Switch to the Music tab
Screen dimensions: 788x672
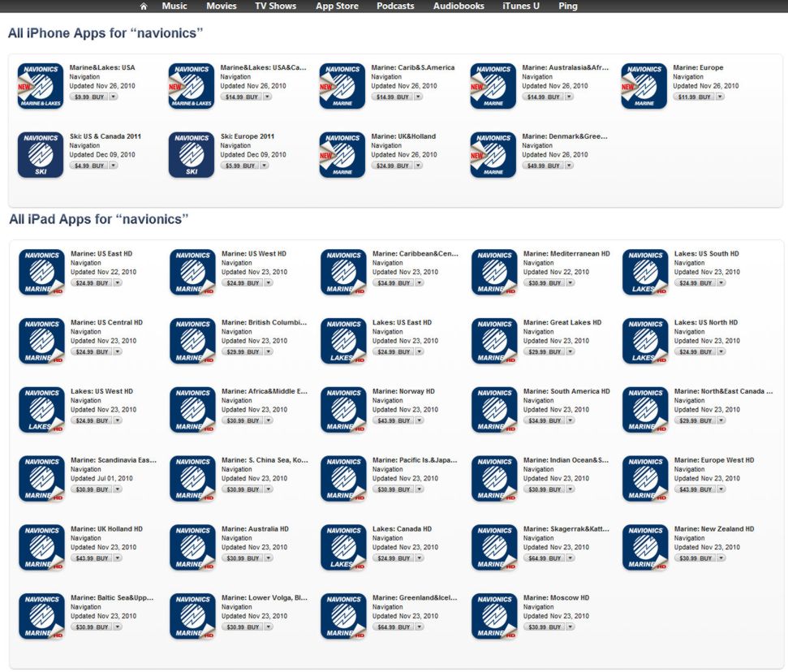click(174, 6)
